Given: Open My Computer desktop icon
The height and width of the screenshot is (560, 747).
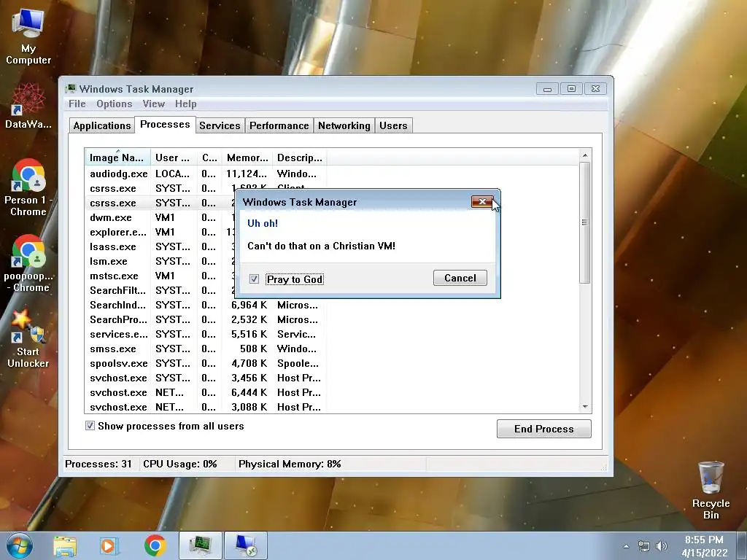Looking at the screenshot, I should click(x=28, y=37).
